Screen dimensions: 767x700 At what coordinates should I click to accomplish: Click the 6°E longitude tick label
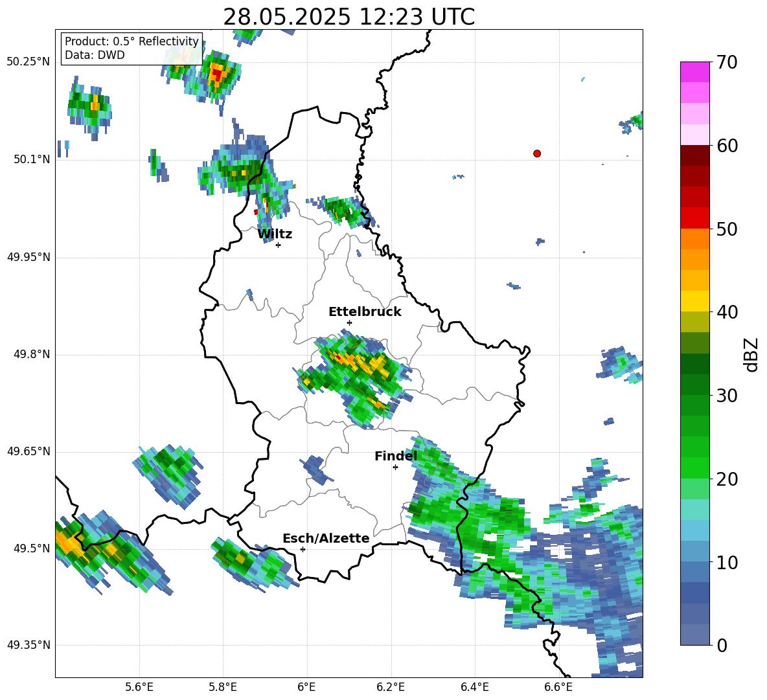(x=306, y=687)
